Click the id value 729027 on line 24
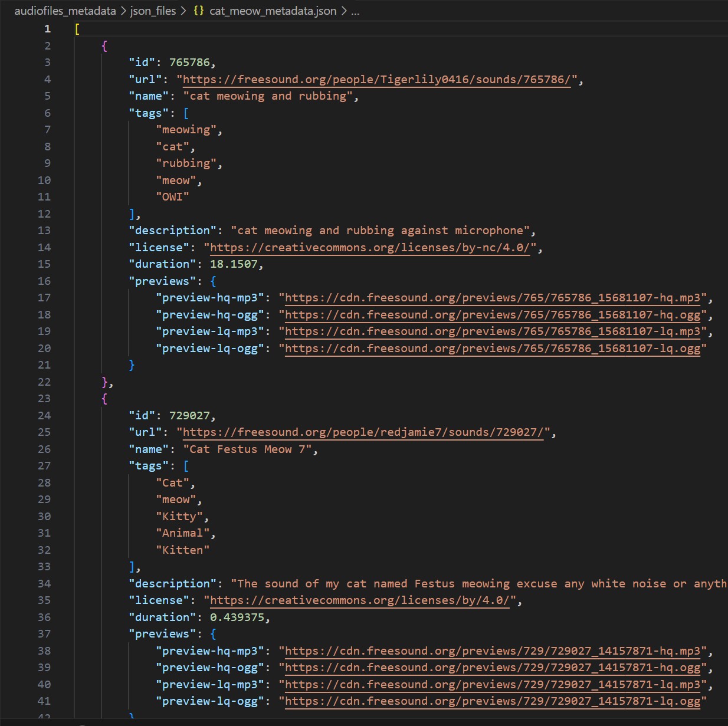The width and height of the screenshot is (728, 726). [x=189, y=416]
